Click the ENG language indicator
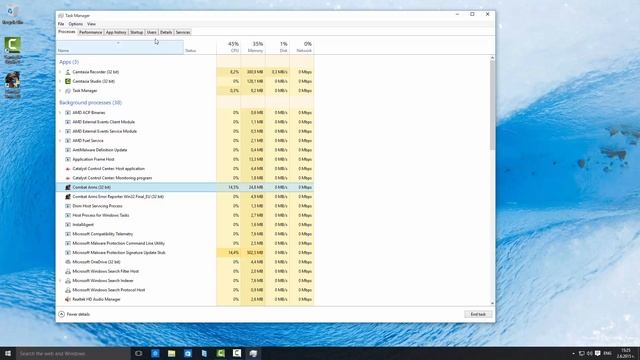This screenshot has width=640, height=360. tap(607, 353)
